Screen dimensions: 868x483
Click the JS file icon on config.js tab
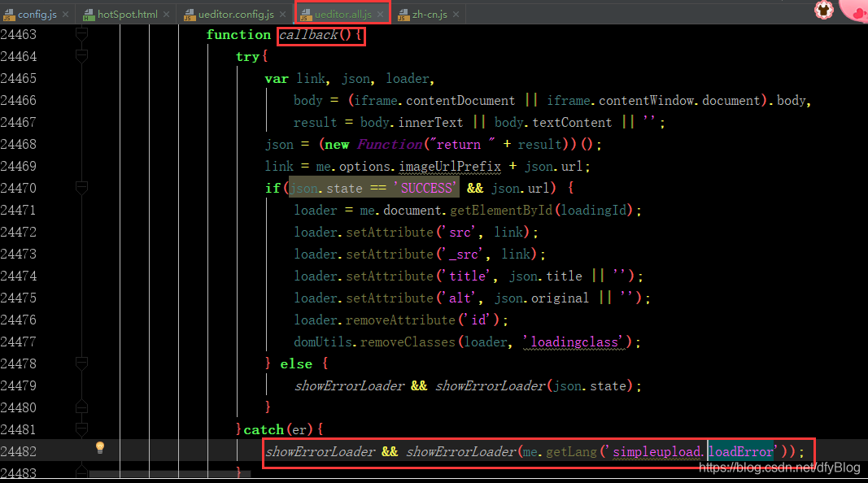(9, 15)
